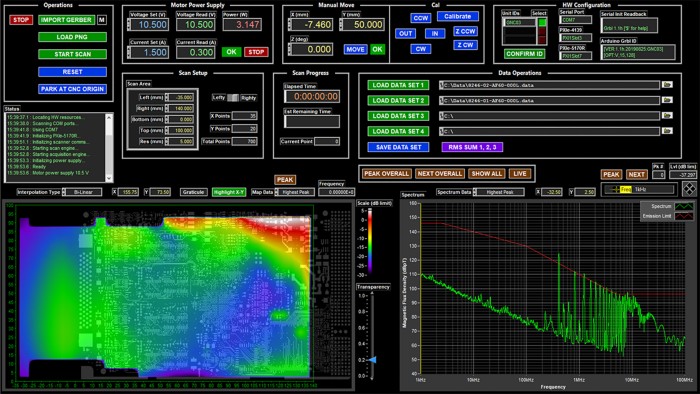The image size is (700, 394).
Task: Open the Map Data Highest Peak selector
Action: click(x=294, y=192)
